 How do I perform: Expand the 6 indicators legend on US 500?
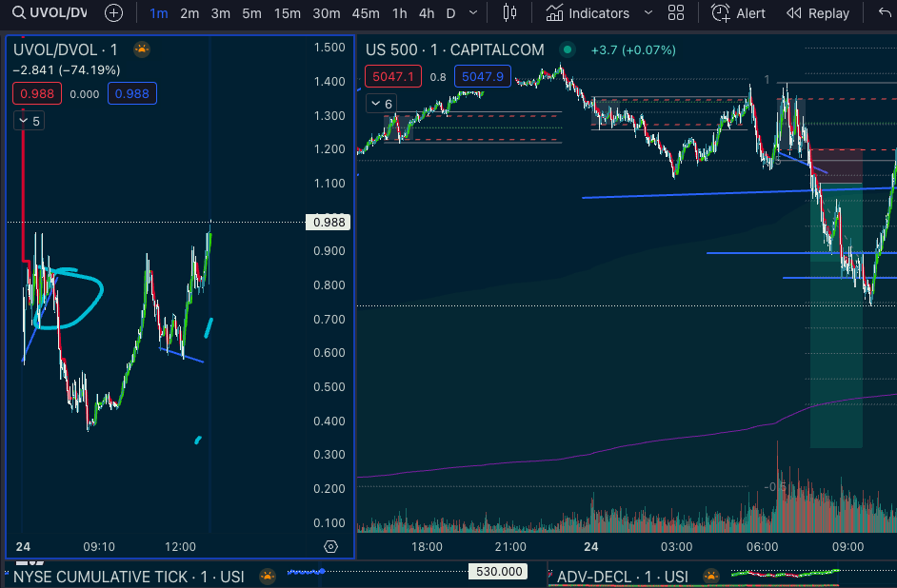point(381,104)
